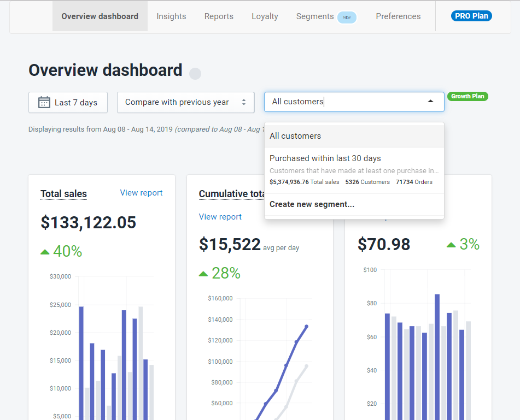
Task: Click the Growth Plan badge
Action: pos(468,96)
